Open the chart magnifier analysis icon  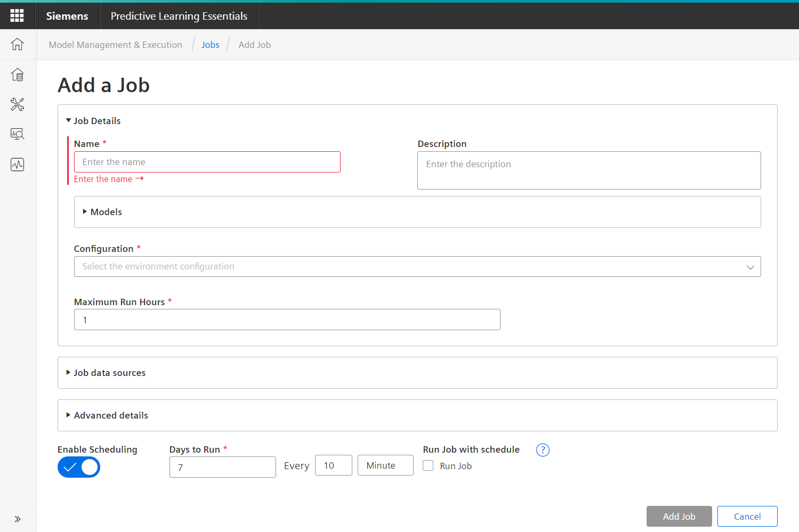pyautogui.click(x=18, y=134)
